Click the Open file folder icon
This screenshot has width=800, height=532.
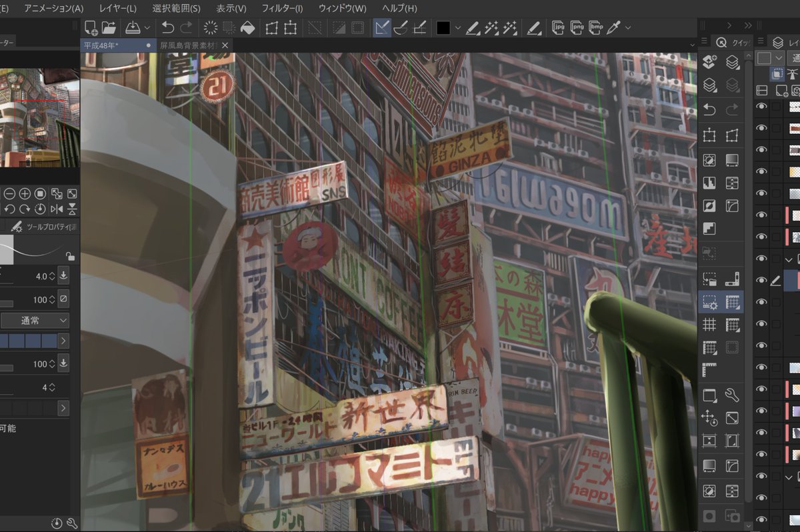109,28
